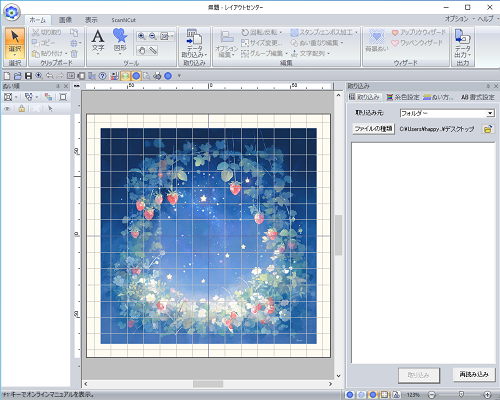The width and height of the screenshot is (500, 400).
Task: Click the 再読み込み button
Action: 474,374
